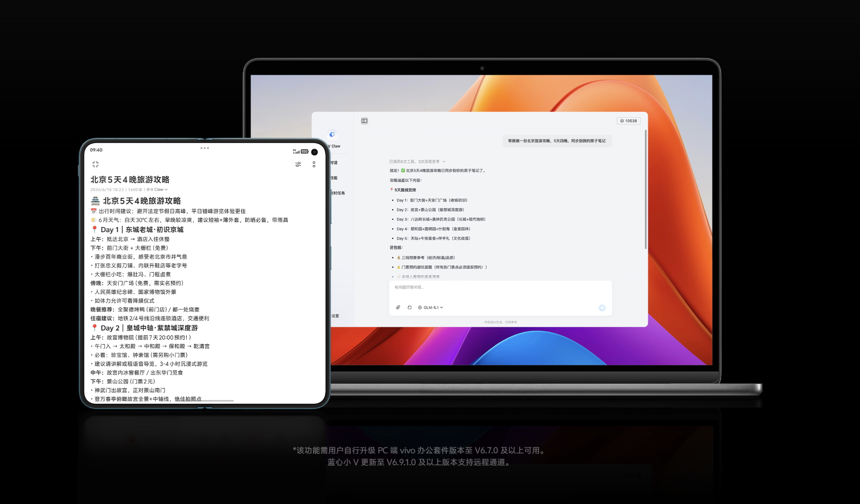Click the phone bottom horizontal scroll indicator

point(205,401)
